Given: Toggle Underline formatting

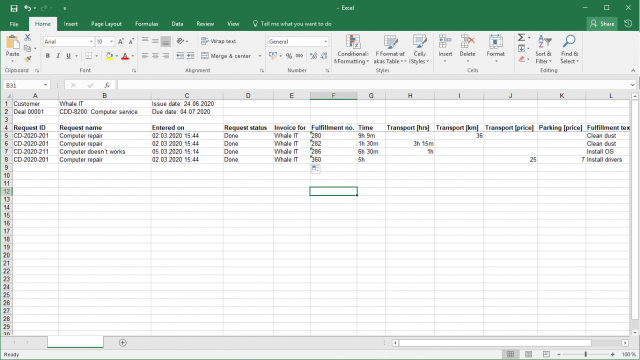Looking at the screenshot, I should (69, 56).
